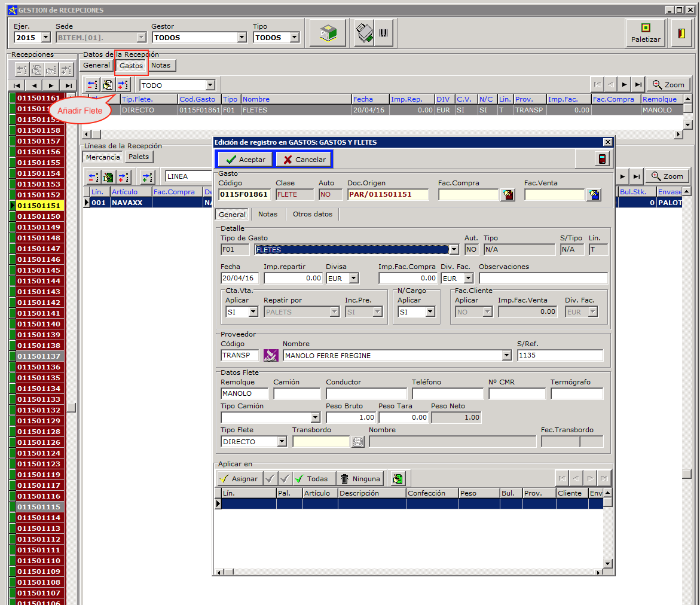Screen dimensions: 700x605
Task: Click the Observaciones input field
Action: (543, 278)
